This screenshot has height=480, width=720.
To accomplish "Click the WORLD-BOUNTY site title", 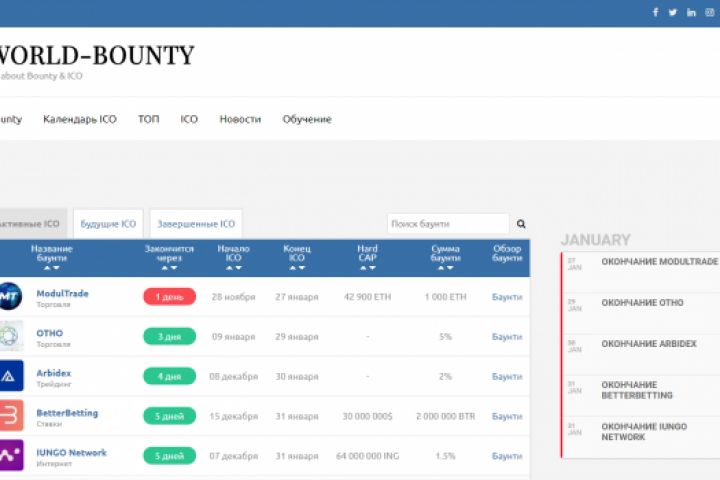I will [x=96, y=55].
